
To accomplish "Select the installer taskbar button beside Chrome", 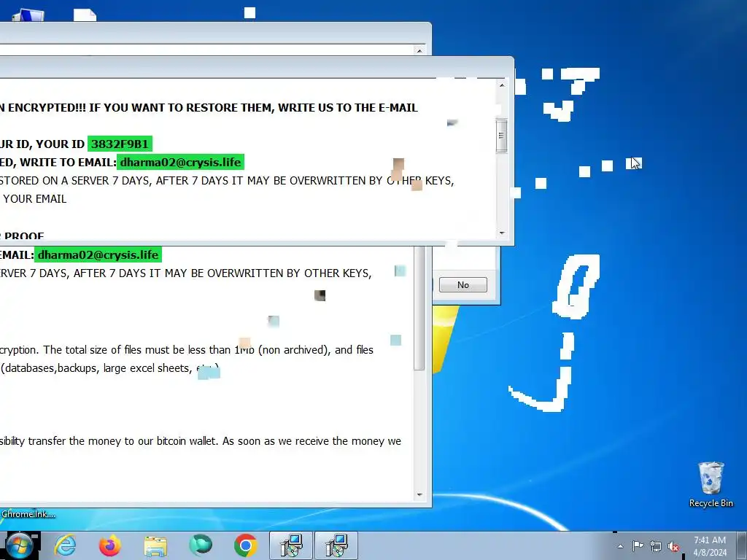I will pos(291,545).
